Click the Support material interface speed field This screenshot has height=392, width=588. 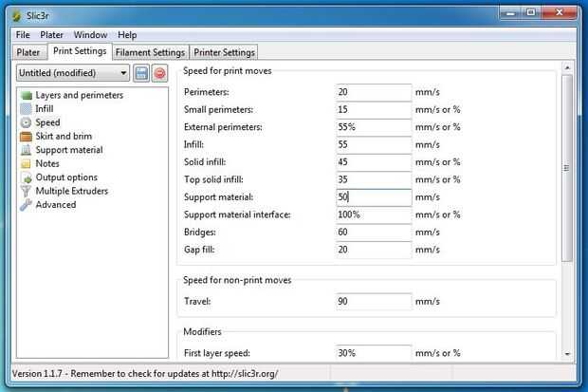pyautogui.click(x=374, y=215)
